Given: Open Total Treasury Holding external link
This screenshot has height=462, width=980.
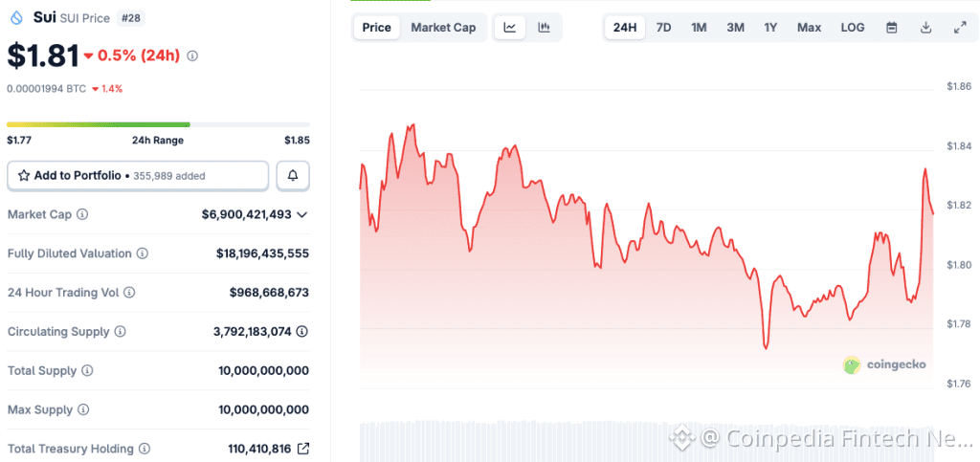Looking at the screenshot, I should point(303,449).
